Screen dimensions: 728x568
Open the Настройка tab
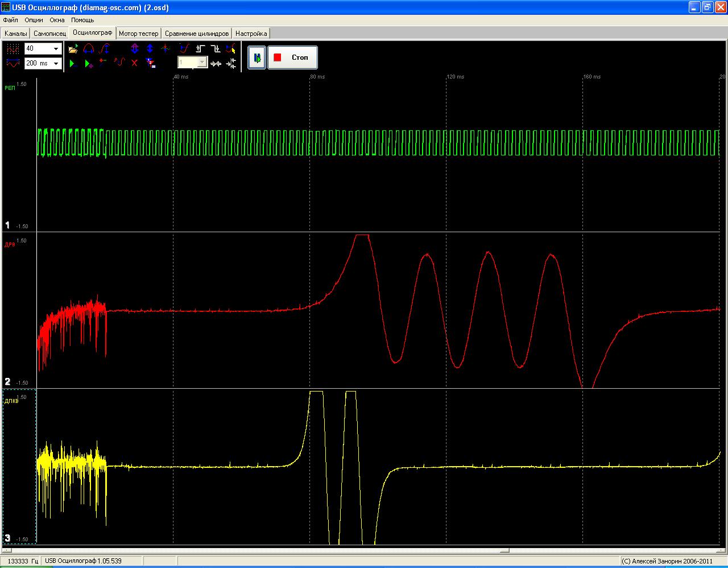click(251, 34)
